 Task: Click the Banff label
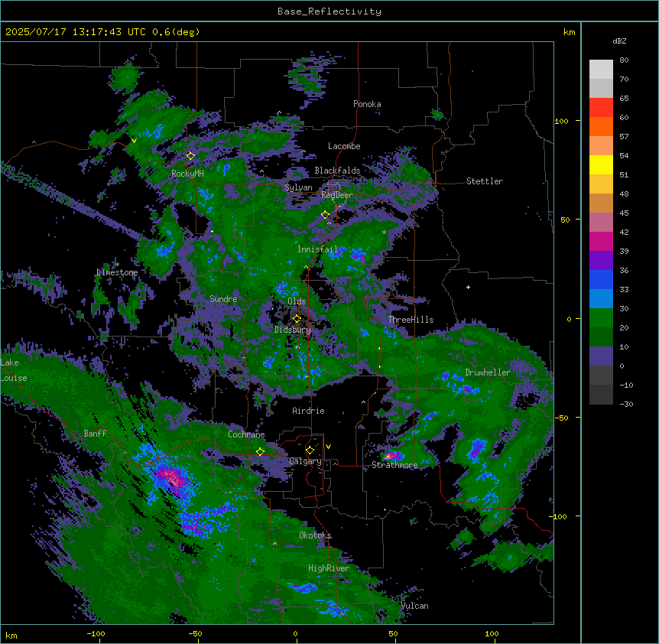tap(95, 434)
